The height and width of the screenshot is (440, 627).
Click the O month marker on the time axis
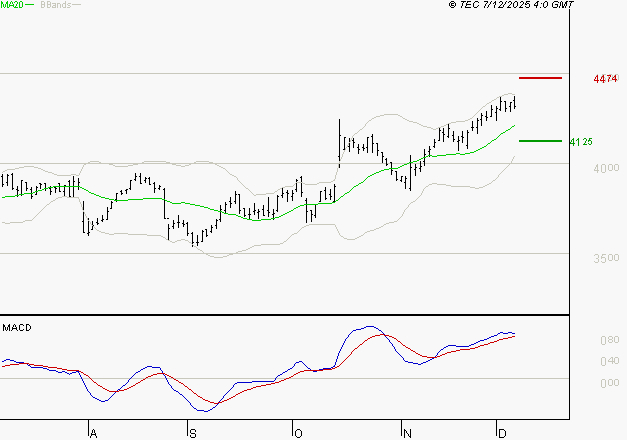[298, 433]
